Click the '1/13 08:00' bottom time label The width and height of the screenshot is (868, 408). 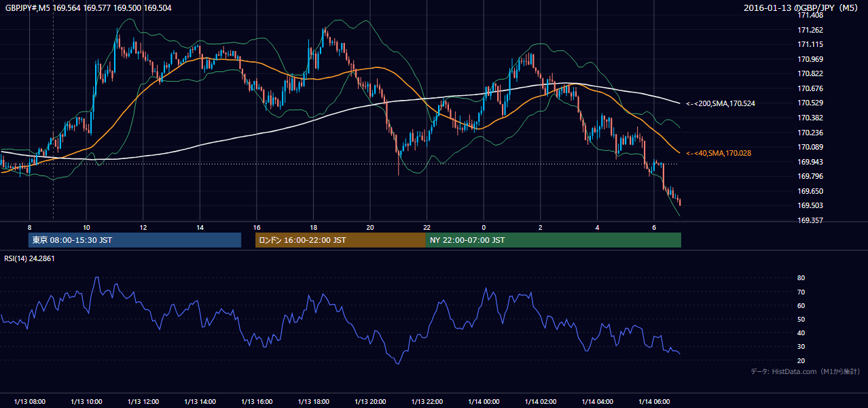tap(29, 402)
